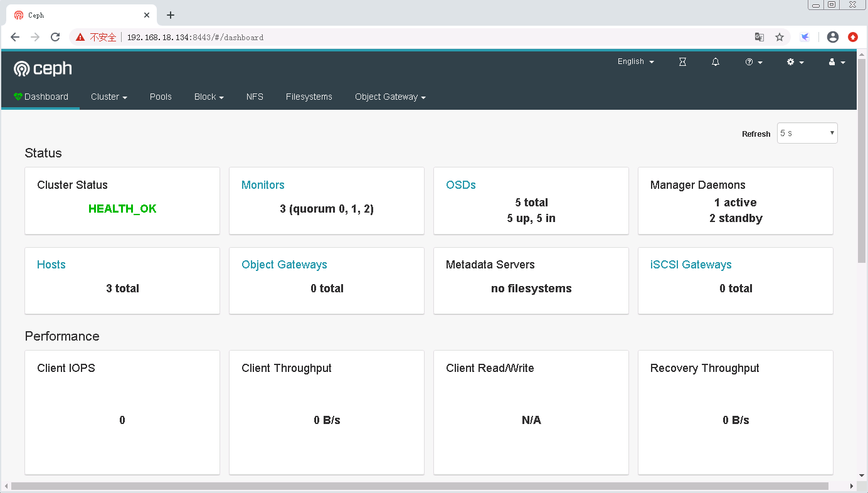
Task: Follow the Object Gateways link
Action: pyautogui.click(x=285, y=265)
